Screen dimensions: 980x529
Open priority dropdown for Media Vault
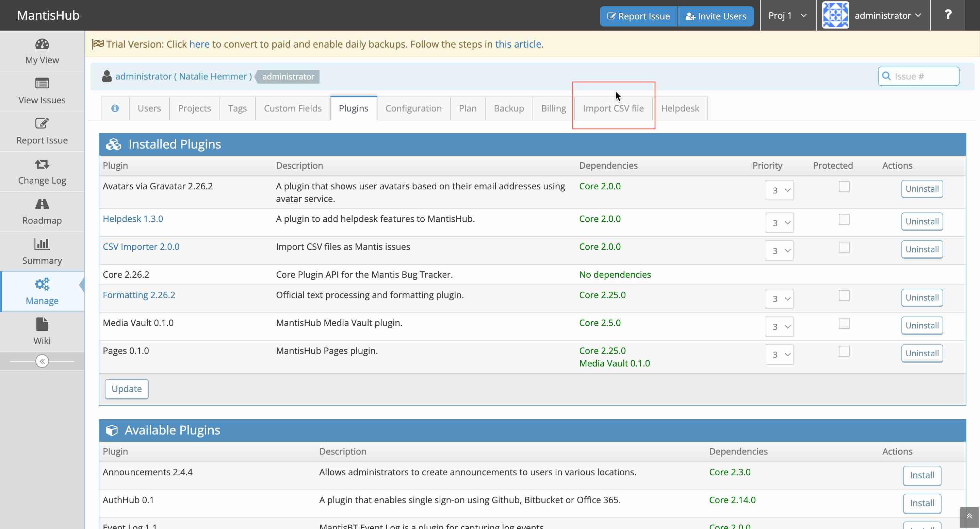779,326
